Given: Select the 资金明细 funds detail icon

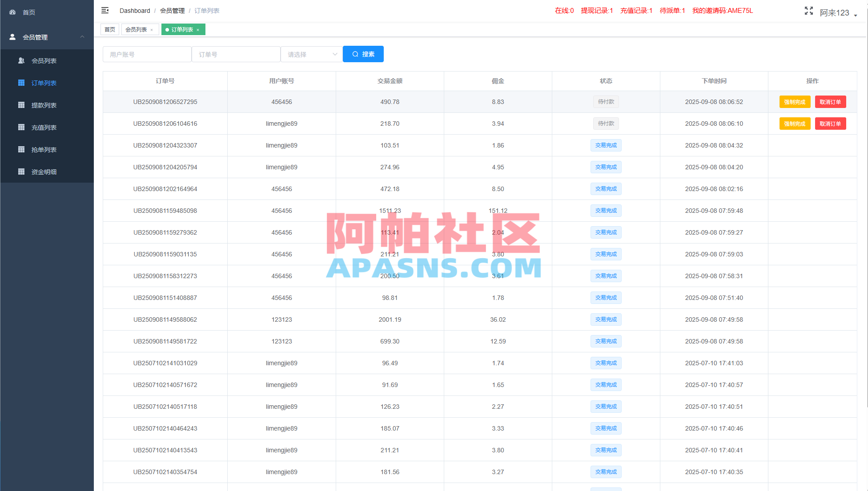Looking at the screenshot, I should pos(21,172).
